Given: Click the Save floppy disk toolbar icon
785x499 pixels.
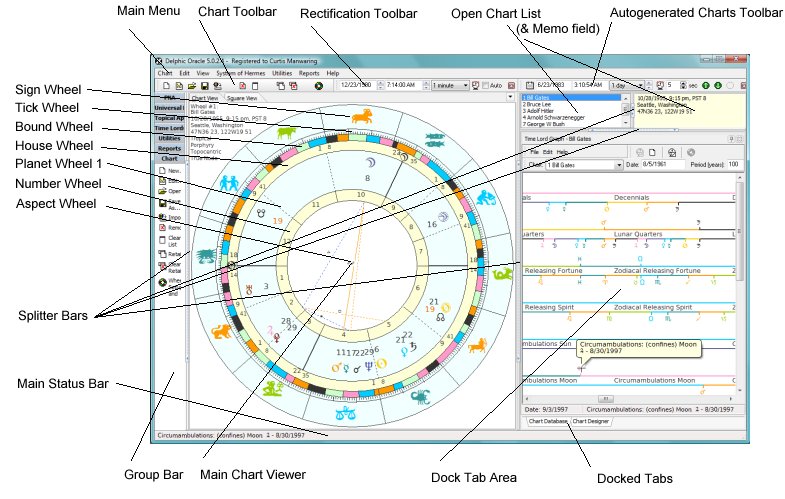Looking at the screenshot, I should point(204,86).
